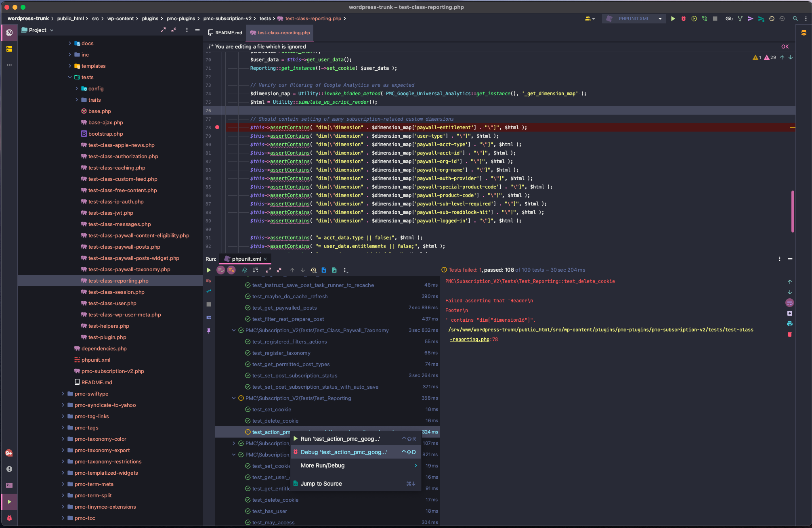
Task: Open test history clock icon
Action: (313, 270)
